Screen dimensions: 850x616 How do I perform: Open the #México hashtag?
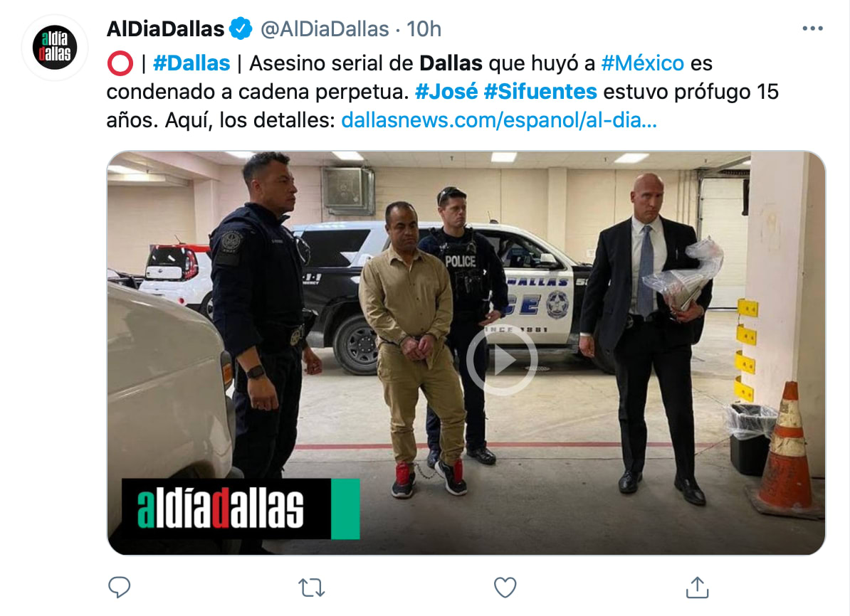[x=642, y=63]
